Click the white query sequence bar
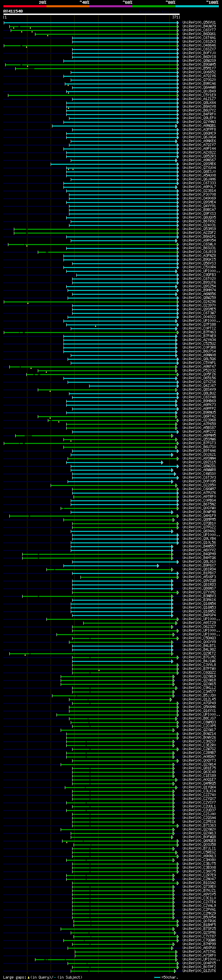Viewport: 222px width, 980px height. pos(91,15)
